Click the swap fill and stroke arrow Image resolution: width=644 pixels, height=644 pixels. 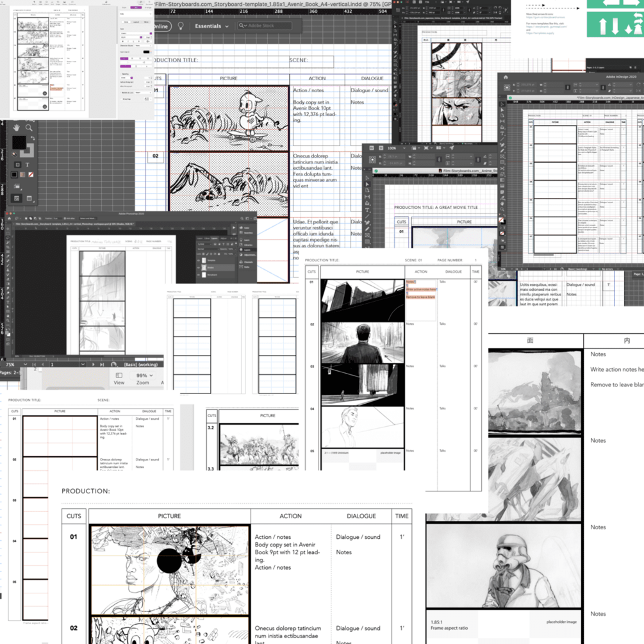click(33, 138)
